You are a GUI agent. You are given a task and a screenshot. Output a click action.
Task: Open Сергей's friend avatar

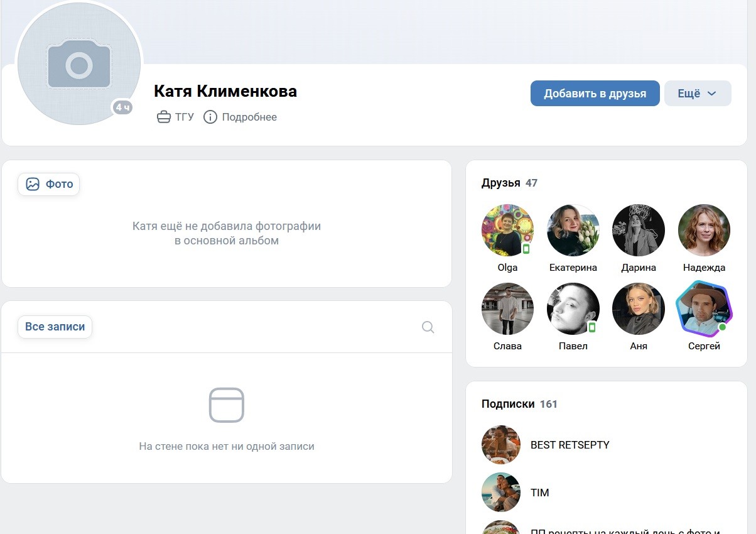[x=705, y=308]
